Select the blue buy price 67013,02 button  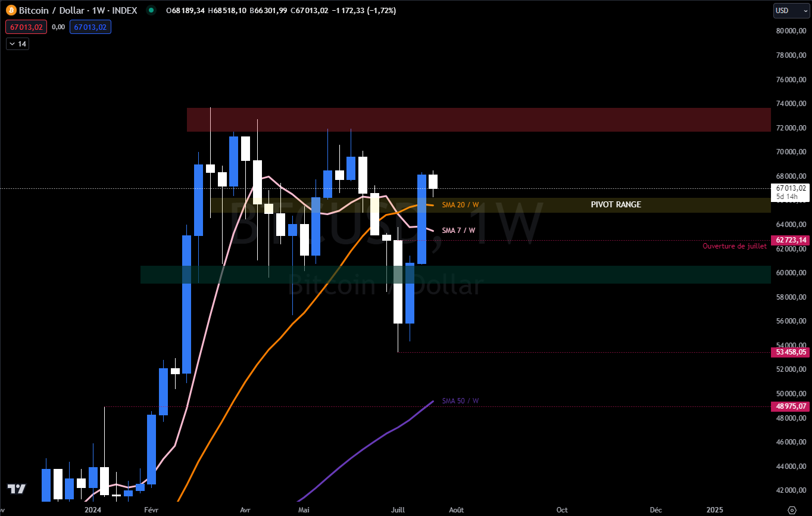click(x=90, y=27)
